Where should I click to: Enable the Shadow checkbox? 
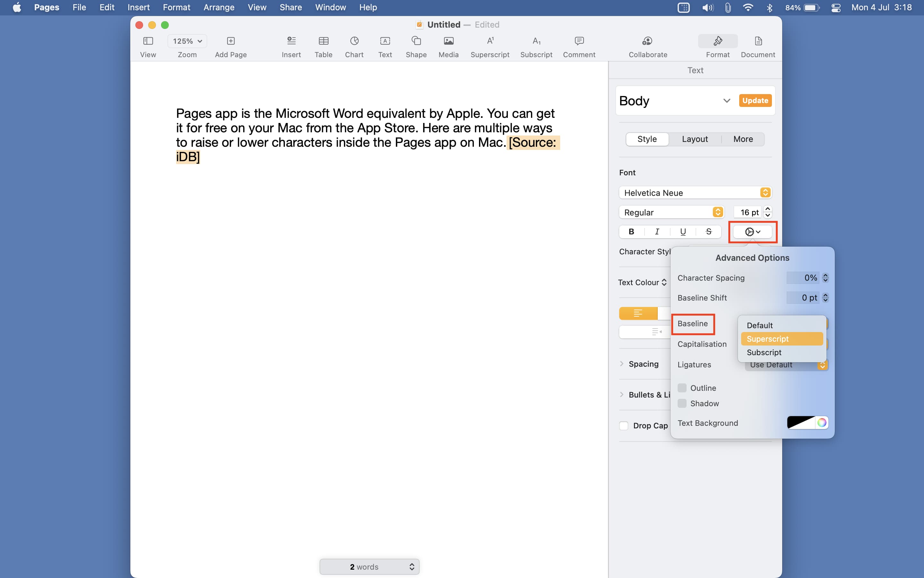click(x=682, y=403)
